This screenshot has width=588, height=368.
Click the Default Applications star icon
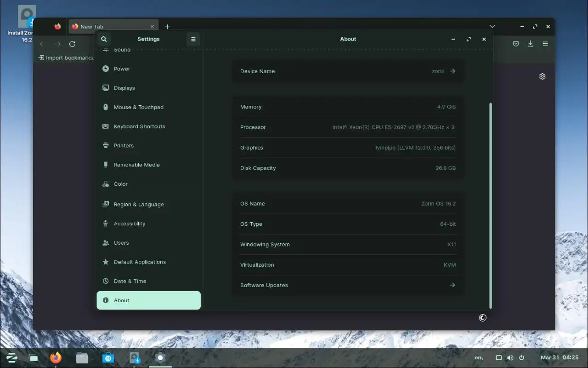(x=106, y=262)
